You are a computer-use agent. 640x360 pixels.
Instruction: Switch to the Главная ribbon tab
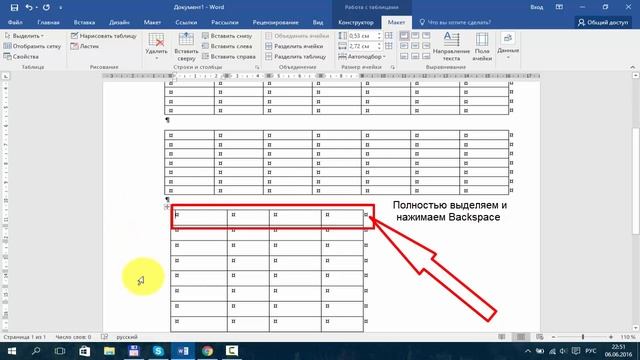(48, 22)
